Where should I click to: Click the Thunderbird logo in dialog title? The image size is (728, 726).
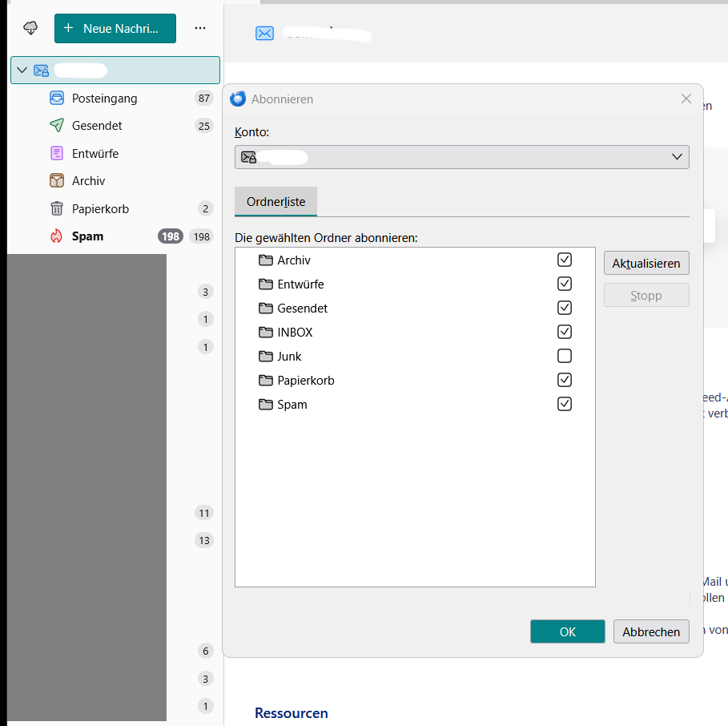pos(238,99)
